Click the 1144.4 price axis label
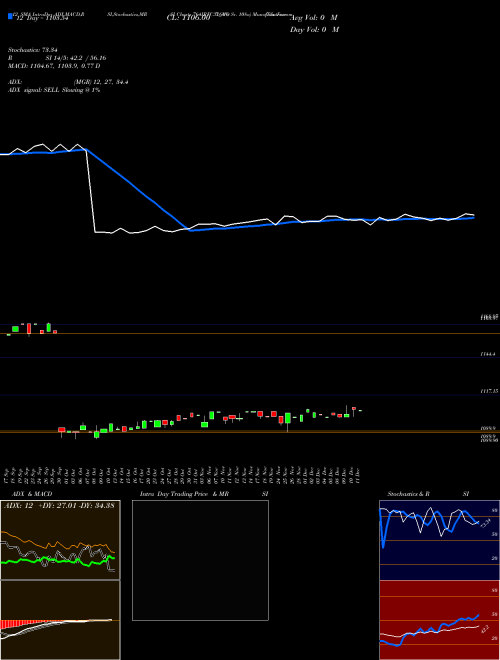500x660 pixels. point(489,355)
